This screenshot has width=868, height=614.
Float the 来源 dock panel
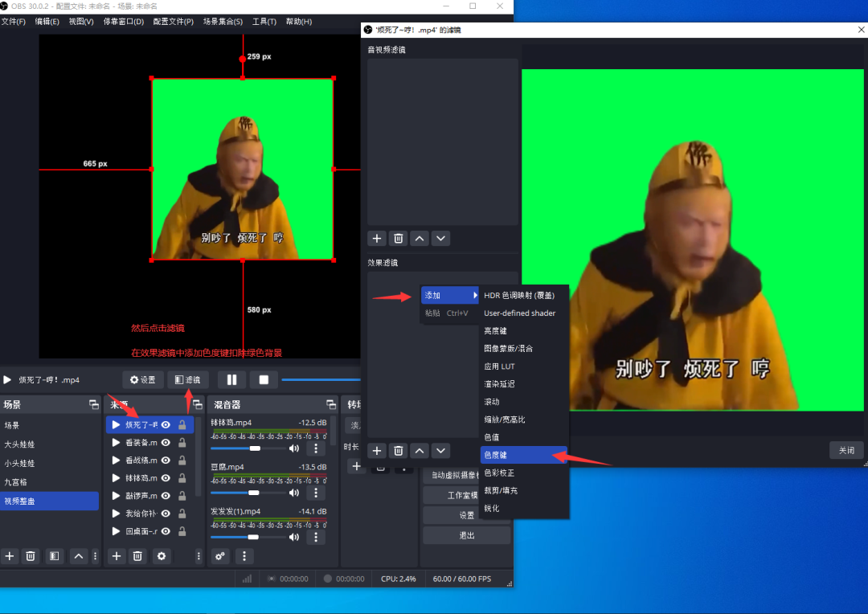(197, 405)
